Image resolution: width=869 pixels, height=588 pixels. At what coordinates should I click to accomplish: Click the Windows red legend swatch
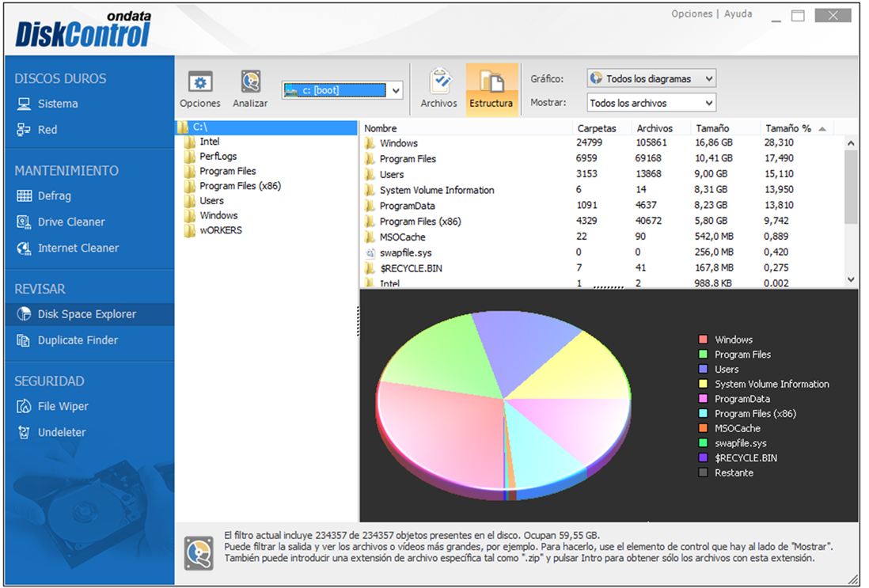(704, 340)
